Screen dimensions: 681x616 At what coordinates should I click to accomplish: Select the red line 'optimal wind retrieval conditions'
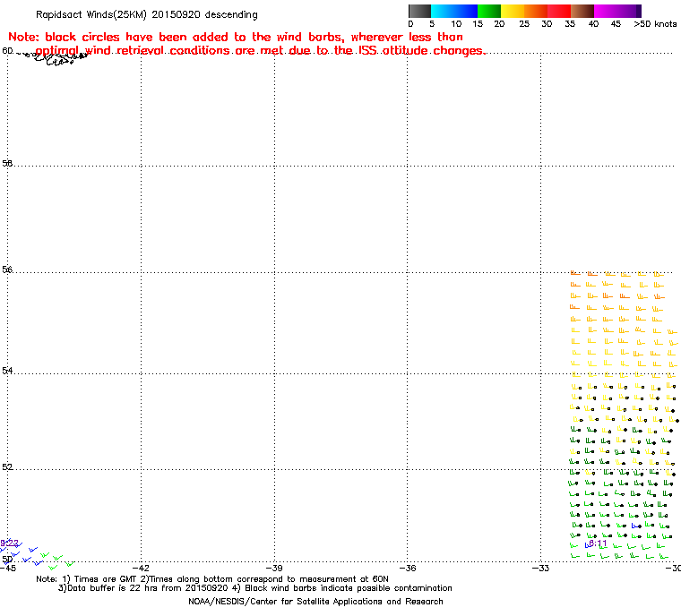pos(261,51)
